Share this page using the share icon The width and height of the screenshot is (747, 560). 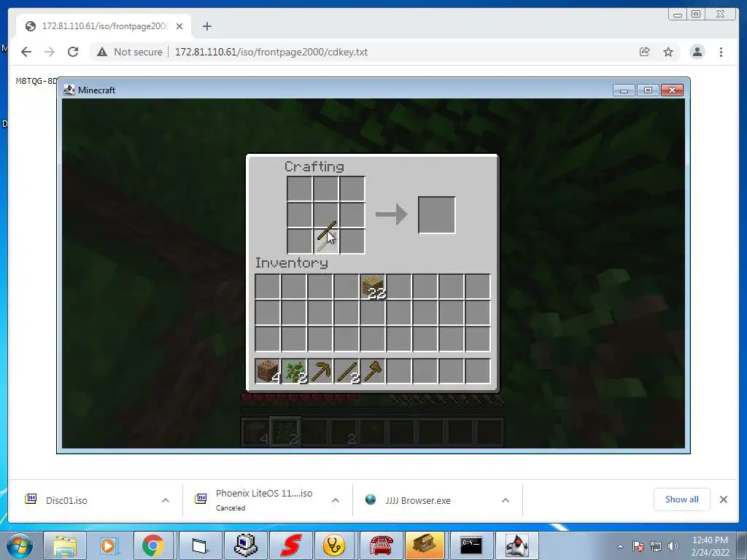tap(645, 52)
